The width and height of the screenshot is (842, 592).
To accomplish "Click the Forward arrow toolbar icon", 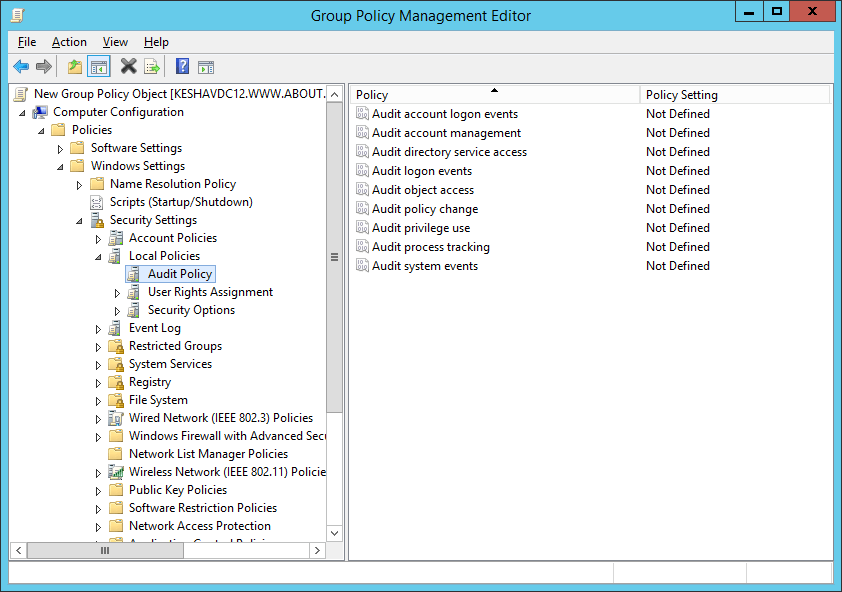I will click(x=43, y=67).
